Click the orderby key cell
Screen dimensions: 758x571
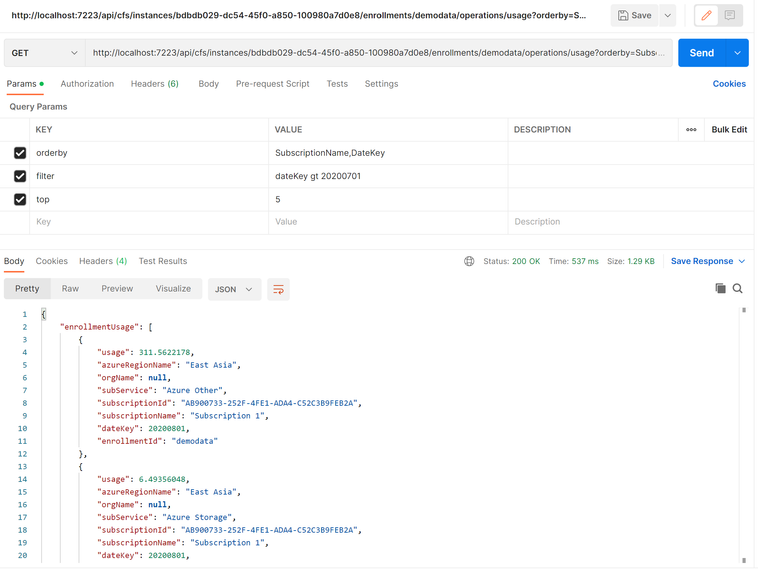[149, 153]
